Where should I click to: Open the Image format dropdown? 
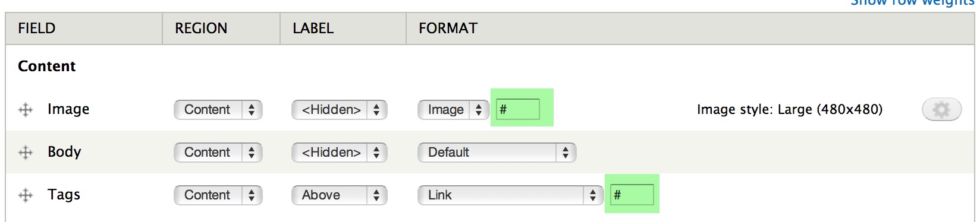(x=453, y=110)
